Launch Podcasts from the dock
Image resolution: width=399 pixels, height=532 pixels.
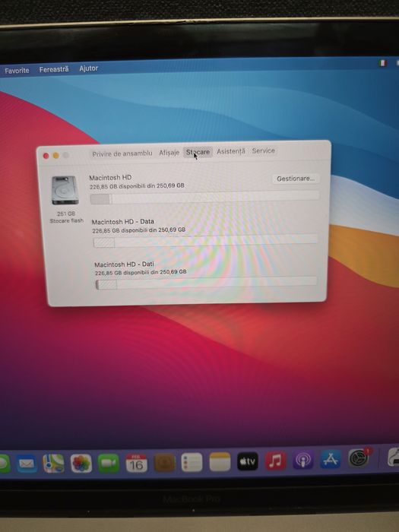[303, 460]
